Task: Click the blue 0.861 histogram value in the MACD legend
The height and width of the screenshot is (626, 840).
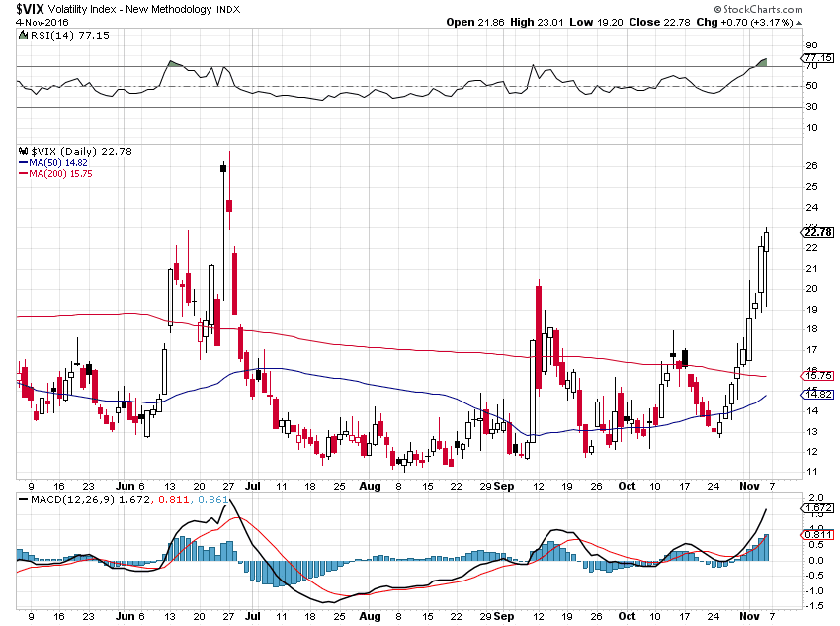Action: (213, 499)
